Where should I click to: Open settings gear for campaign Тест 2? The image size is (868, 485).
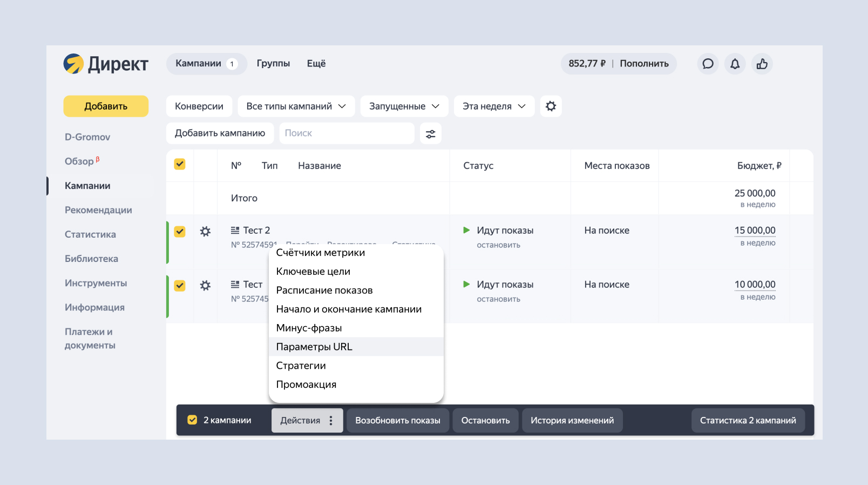(x=205, y=232)
